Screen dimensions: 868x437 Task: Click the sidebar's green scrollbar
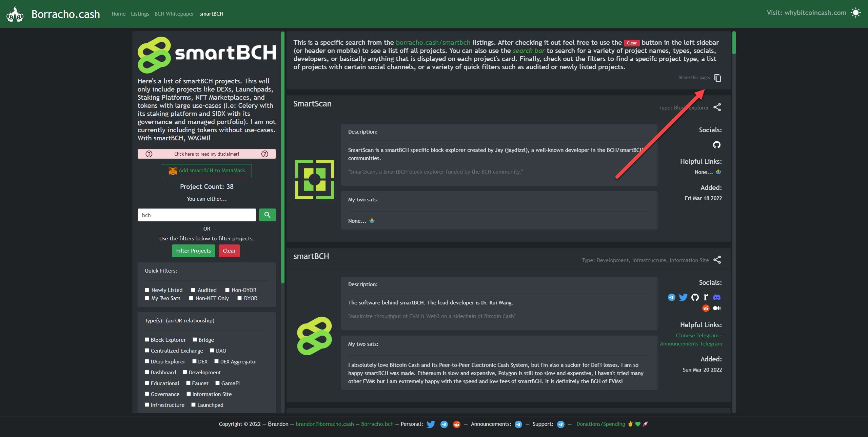pyautogui.click(x=283, y=157)
